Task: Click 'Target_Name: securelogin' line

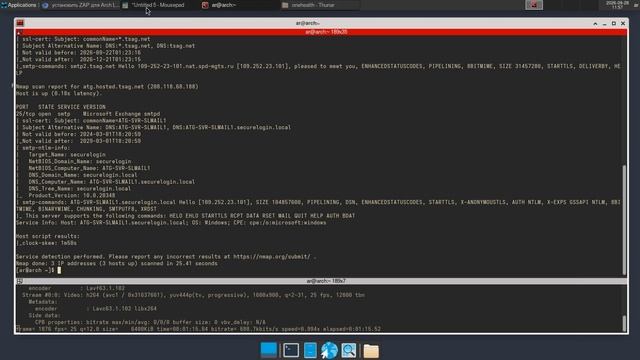Action: coord(67,155)
